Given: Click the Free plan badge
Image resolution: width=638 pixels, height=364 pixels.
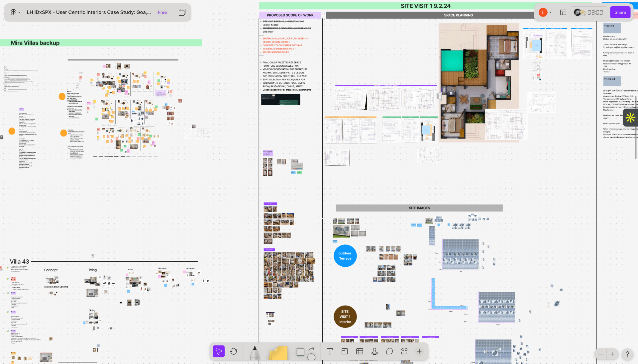Looking at the screenshot, I should point(162,12).
